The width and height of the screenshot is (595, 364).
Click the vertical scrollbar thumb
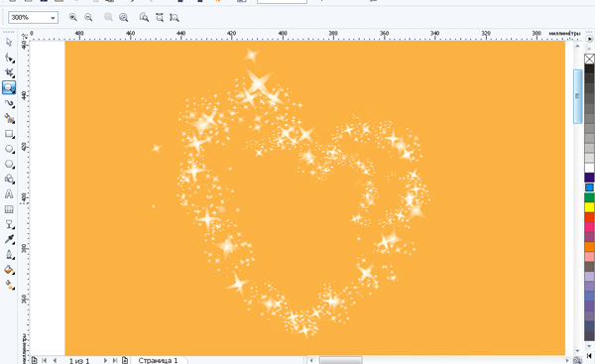click(x=577, y=96)
